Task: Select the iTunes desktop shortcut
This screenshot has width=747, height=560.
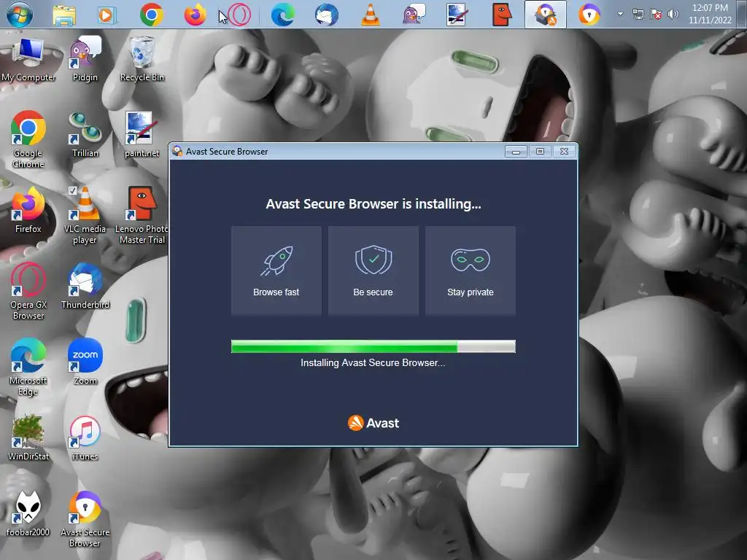Action: (x=85, y=437)
